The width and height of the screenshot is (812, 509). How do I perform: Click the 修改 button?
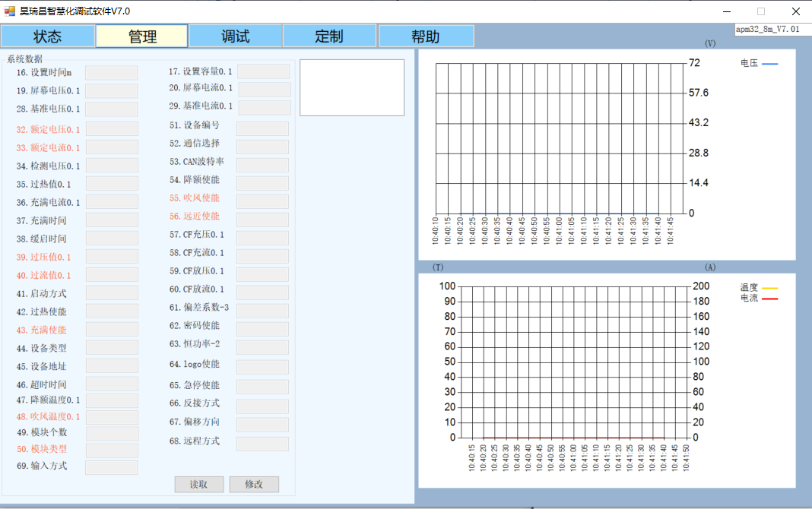(x=254, y=484)
